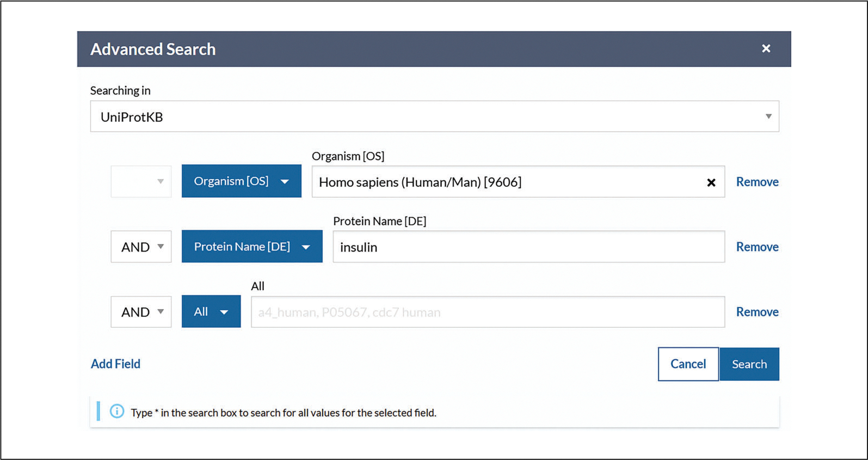The image size is (868, 460).
Task: Expand the Protein Name [DE] field selector
Action: point(251,247)
